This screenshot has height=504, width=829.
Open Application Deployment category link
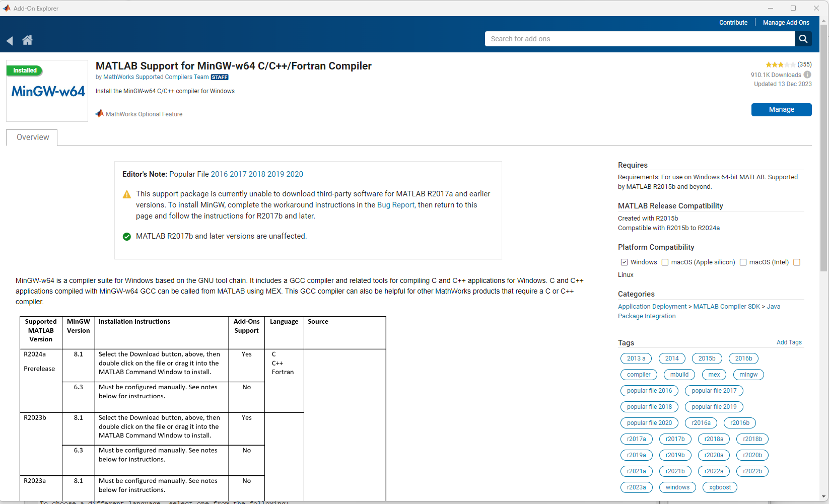coord(652,307)
